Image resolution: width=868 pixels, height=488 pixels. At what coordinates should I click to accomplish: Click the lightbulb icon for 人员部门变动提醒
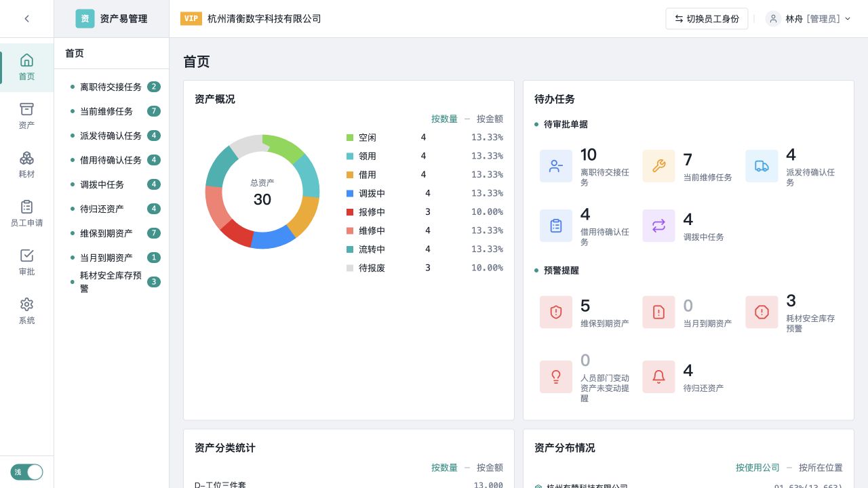pyautogui.click(x=556, y=377)
